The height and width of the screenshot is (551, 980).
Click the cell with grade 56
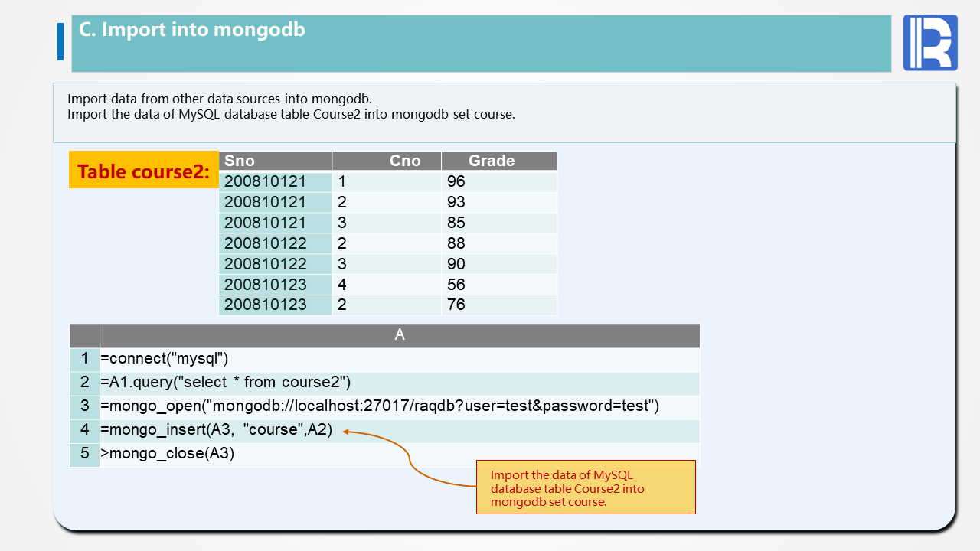pos(499,284)
